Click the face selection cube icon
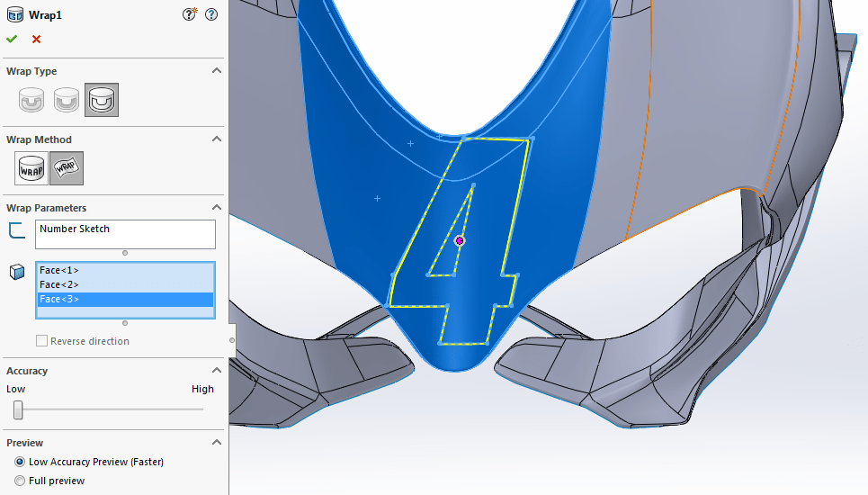This screenshot has width=868, height=495. coord(17,272)
